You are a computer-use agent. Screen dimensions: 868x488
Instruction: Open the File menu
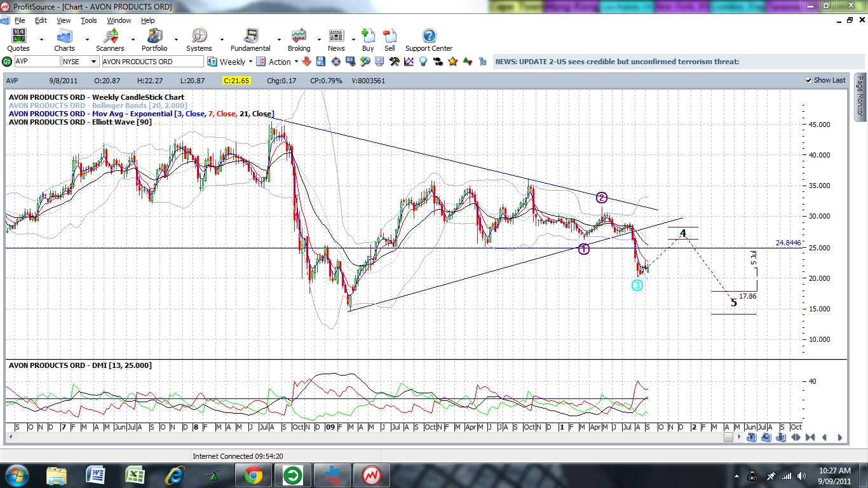(20, 20)
